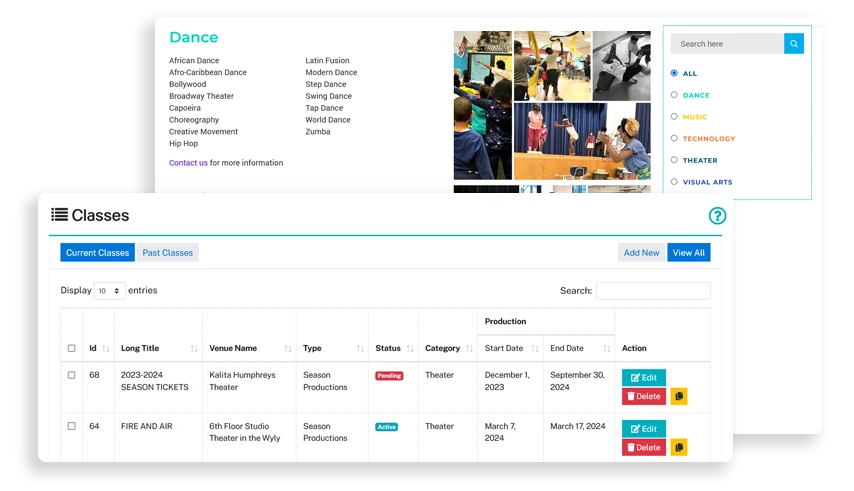Tick the select-all header checkbox
Image resolution: width=854 pixels, height=491 pixels.
71,348
